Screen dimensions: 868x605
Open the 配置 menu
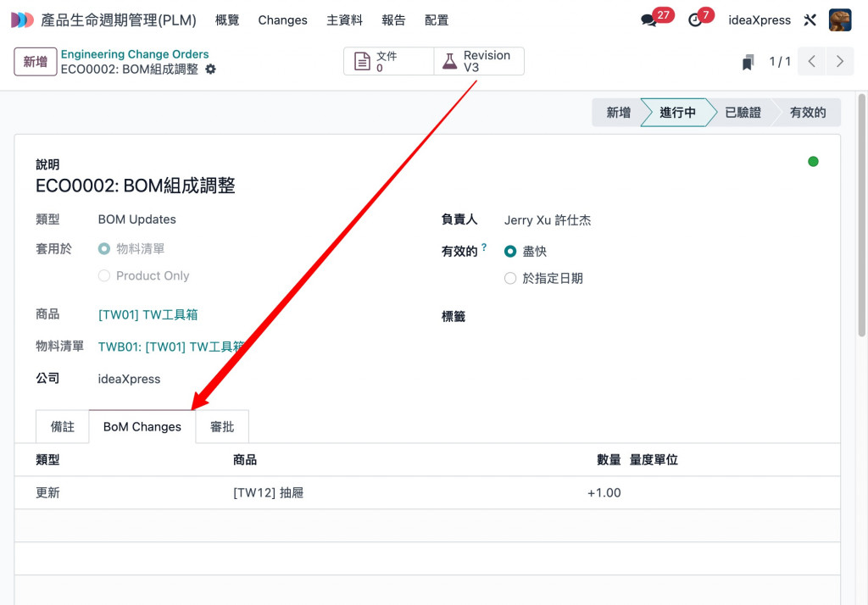[x=437, y=20]
